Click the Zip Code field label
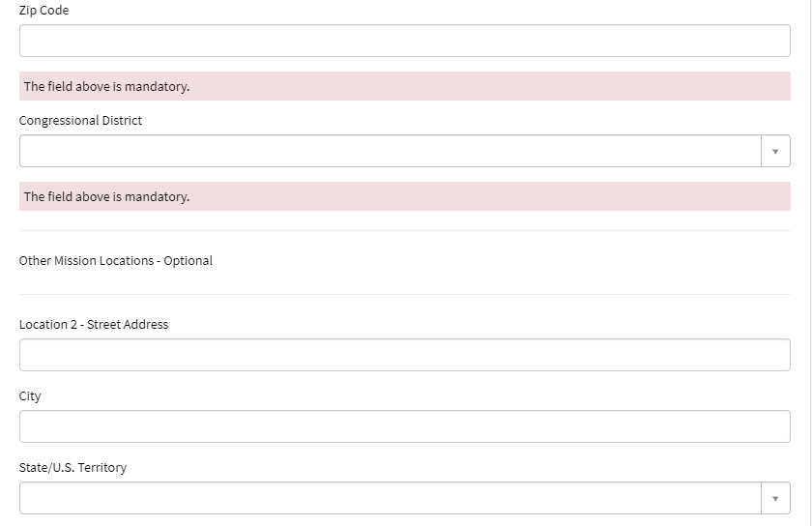 (44, 11)
